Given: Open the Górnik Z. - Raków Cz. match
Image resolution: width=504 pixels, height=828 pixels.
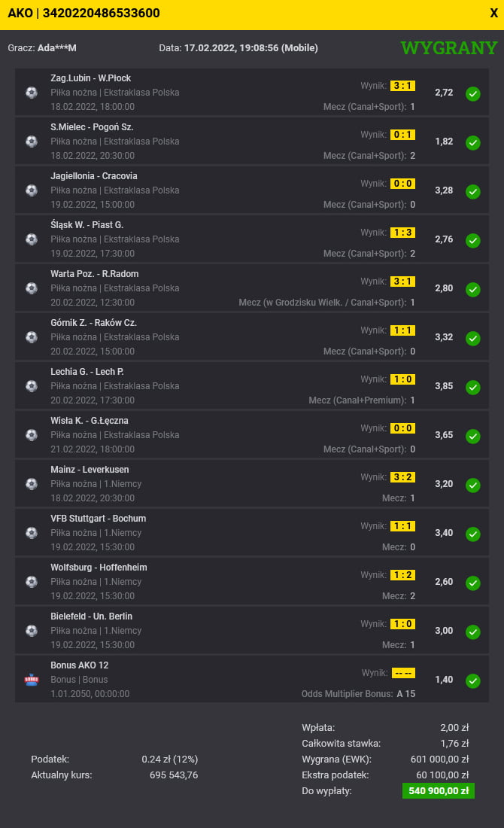Looking at the screenshot, I should point(93,323).
